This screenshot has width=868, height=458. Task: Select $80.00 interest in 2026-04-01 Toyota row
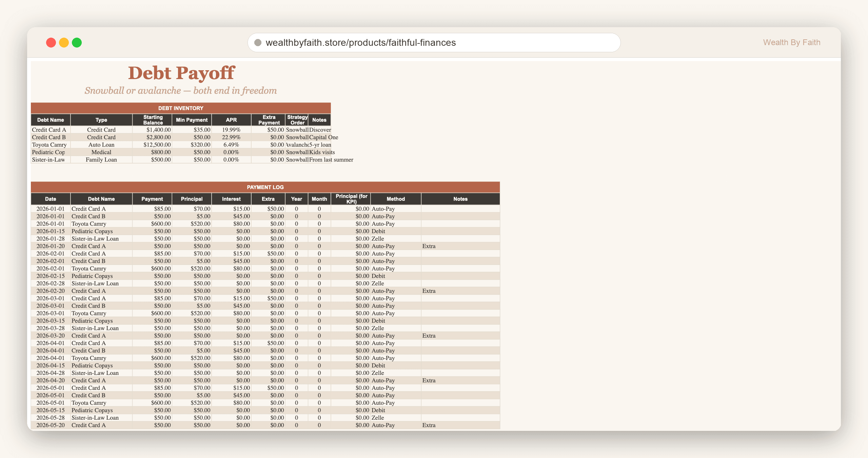(x=231, y=358)
